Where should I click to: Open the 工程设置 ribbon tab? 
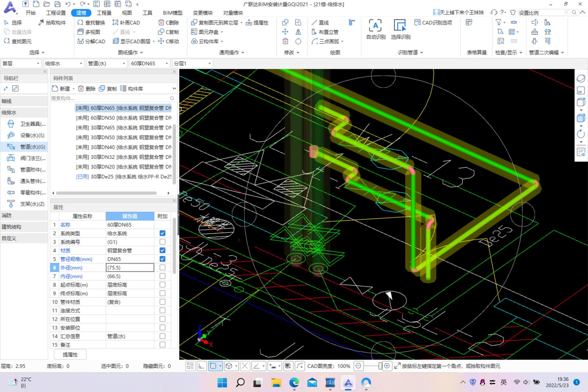(56, 13)
